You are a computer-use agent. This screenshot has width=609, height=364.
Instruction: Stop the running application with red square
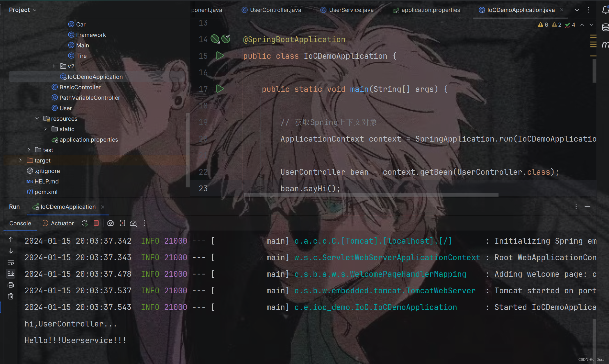coord(96,223)
